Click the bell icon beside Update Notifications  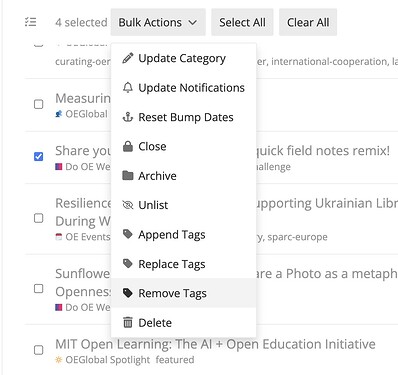tap(128, 88)
